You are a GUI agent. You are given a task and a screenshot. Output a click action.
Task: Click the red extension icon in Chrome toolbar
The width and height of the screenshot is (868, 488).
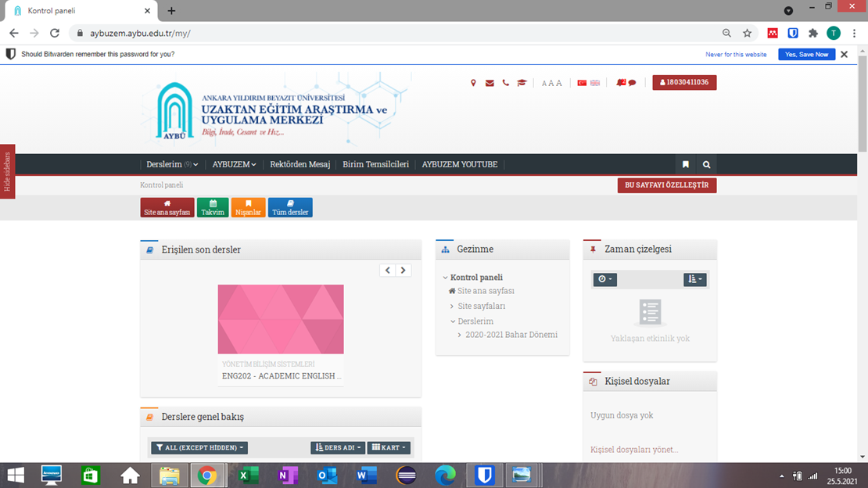(773, 33)
